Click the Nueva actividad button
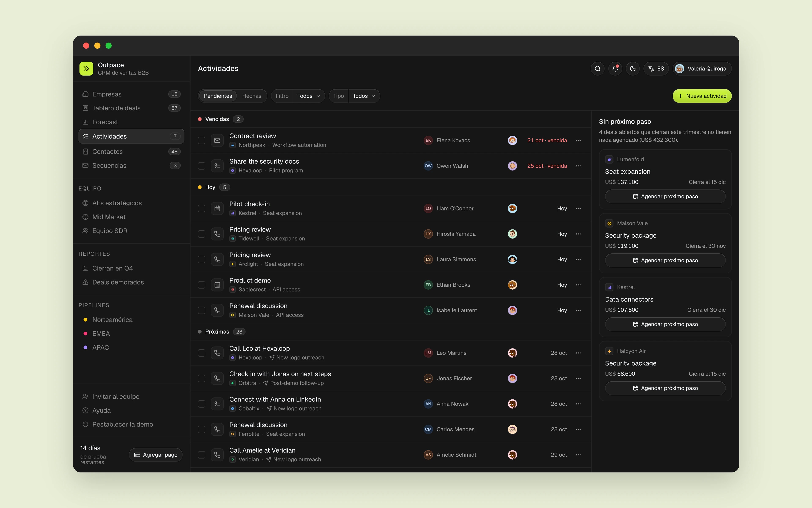This screenshot has height=508, width=812. pyautogui.click(x=702, y=96)
